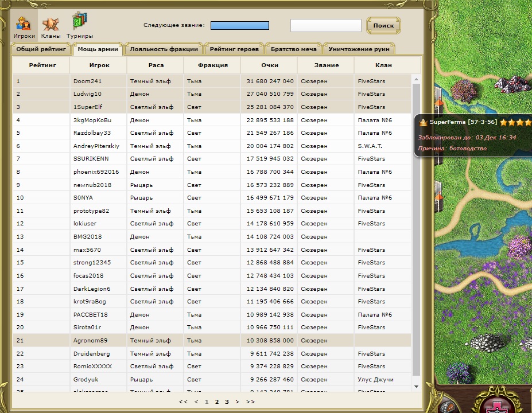Switch to the Рейтинг героев tab
The image size is (532, 413).
(235, 49)
